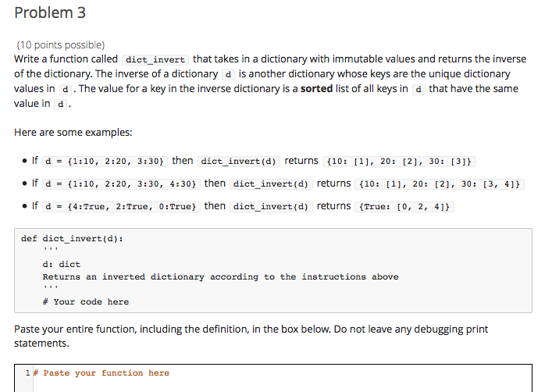This screenshot has height=392, width=545.
Task: Click the dict_invert(d) call in the third example
Action: click(271, 207)
